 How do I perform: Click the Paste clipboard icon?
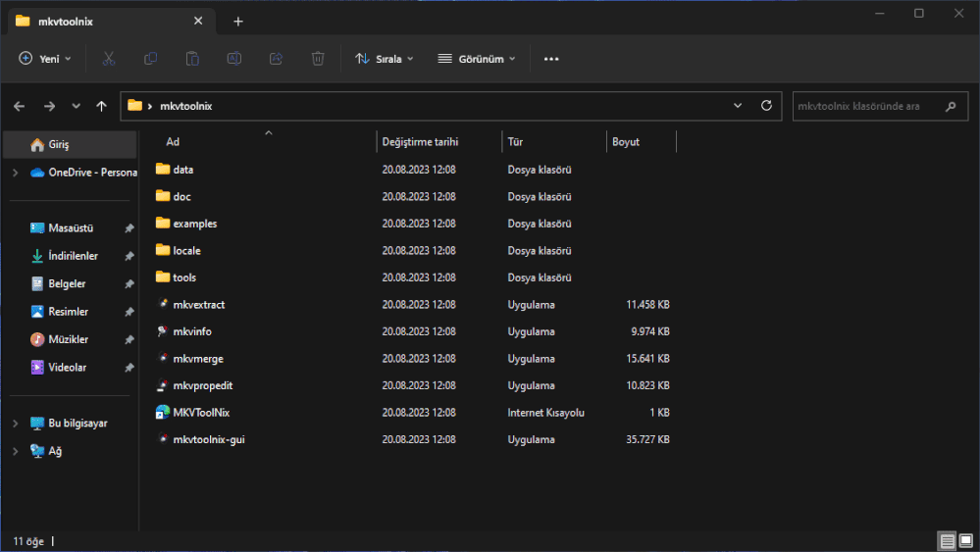tap(192, 59)
